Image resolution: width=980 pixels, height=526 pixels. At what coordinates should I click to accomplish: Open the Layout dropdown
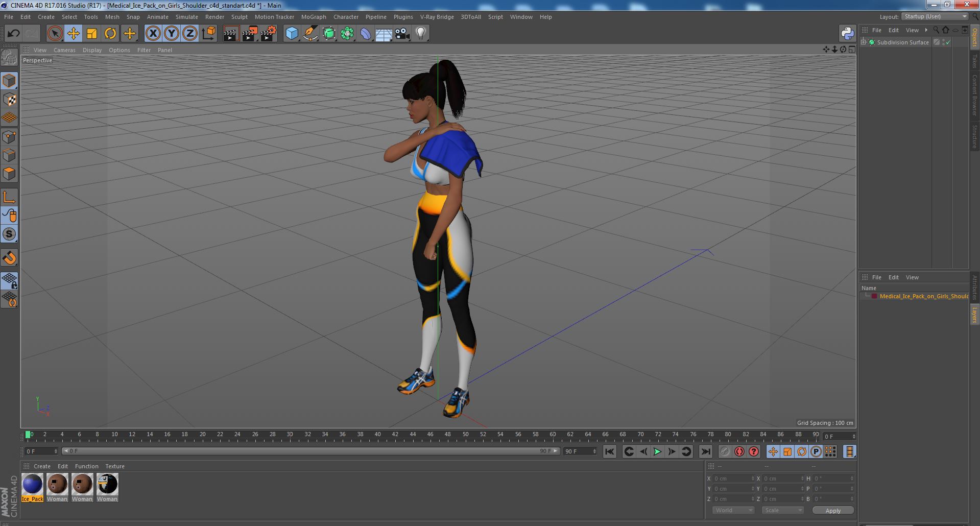tap(935, 17)
